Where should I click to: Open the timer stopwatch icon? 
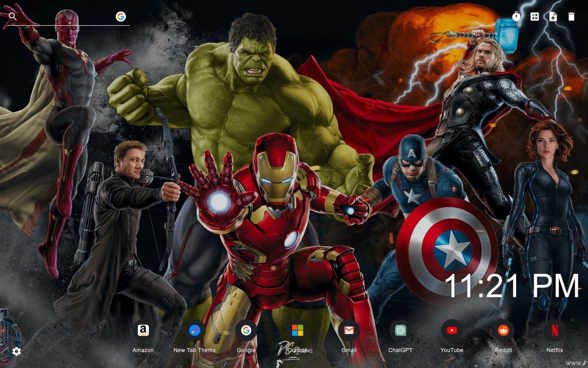tap(516, 17)
